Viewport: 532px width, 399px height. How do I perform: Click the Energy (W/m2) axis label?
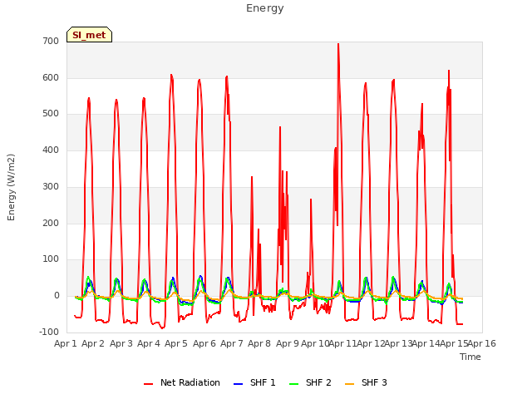click(11, 187)
